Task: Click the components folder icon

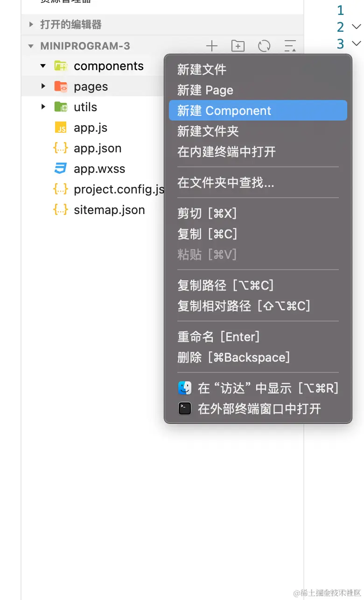Action: click(x=61, y=66)
